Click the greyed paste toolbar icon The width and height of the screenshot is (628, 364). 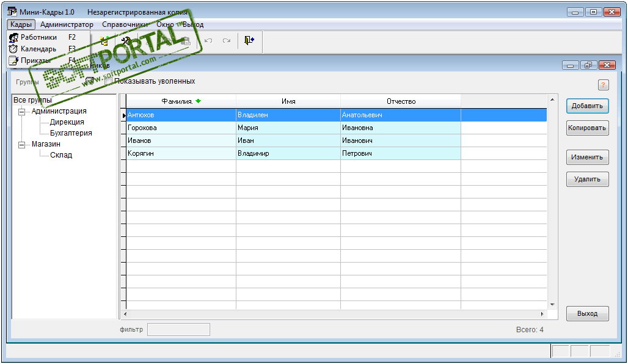(185, 41)
